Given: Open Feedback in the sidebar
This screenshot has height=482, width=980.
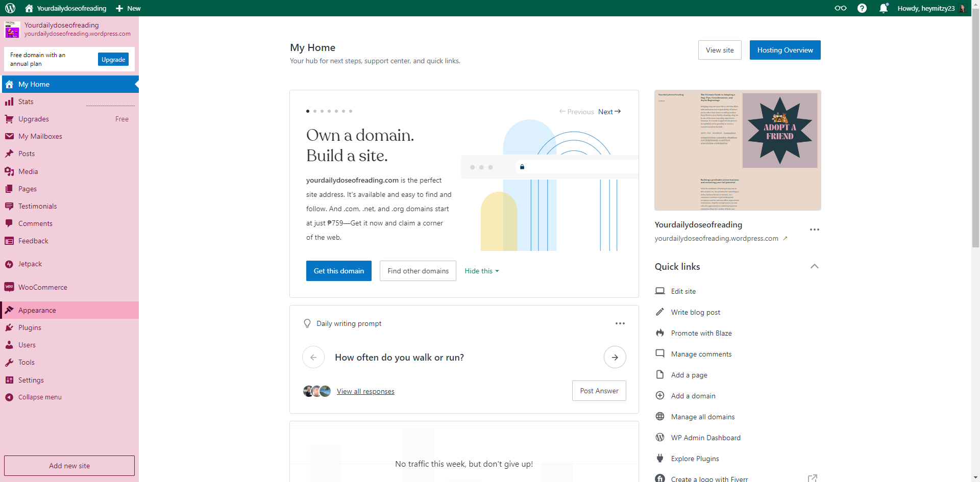Looking at the screenshot, I should tap(69, 241).
